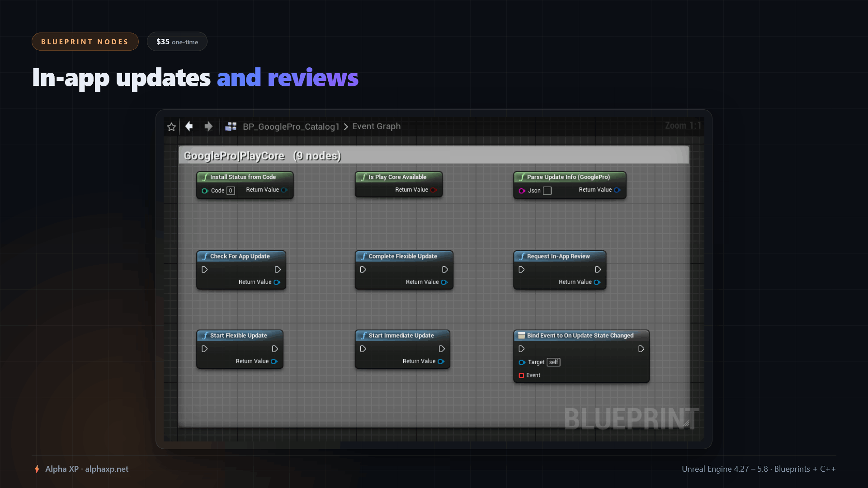Image resolution: width=868 pixels, height=488 pixels.
Task: Click the Return Value pin of Complete Flexible Update
Action: [x=444, y=282]
